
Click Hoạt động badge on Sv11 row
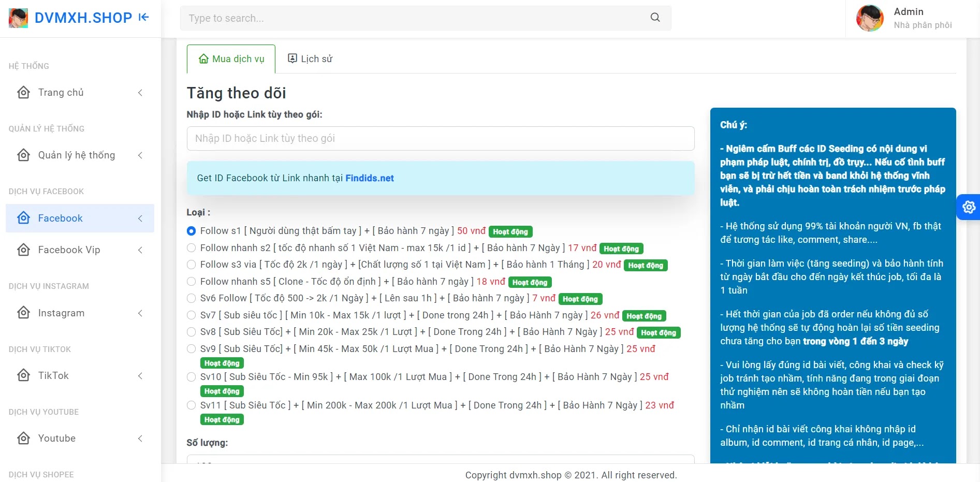(x=222, y=420)
